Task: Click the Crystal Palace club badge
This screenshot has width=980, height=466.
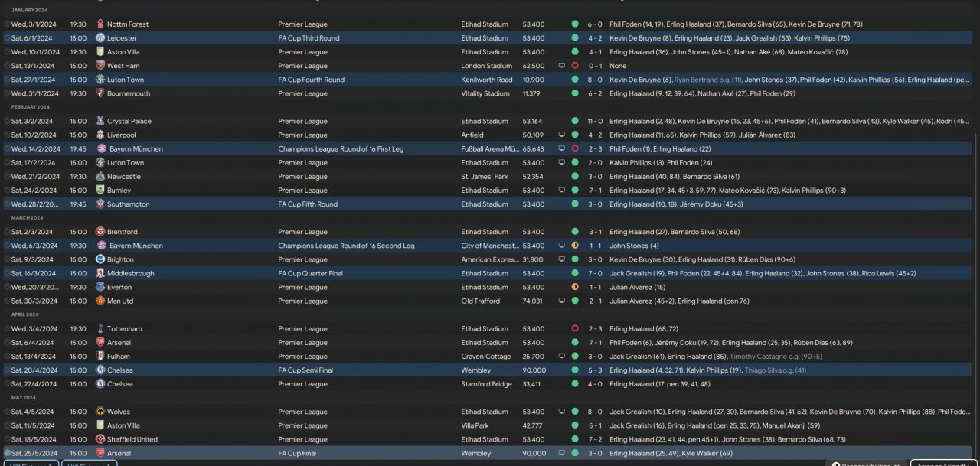Action: 100,121
